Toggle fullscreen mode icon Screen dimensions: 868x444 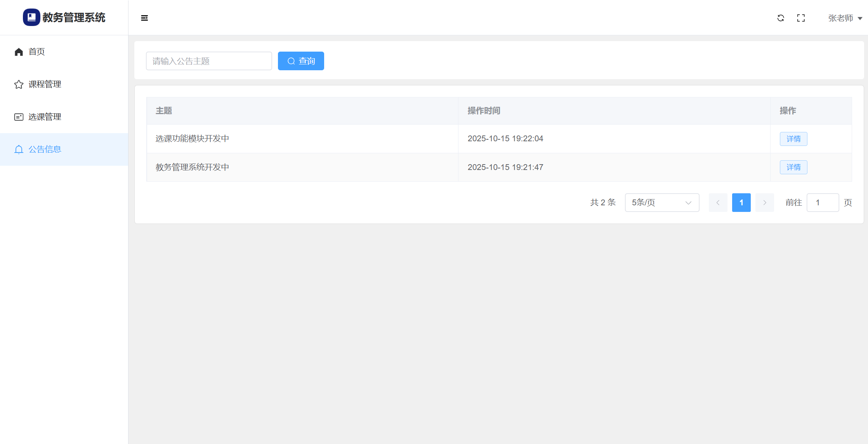pos(801,18)
